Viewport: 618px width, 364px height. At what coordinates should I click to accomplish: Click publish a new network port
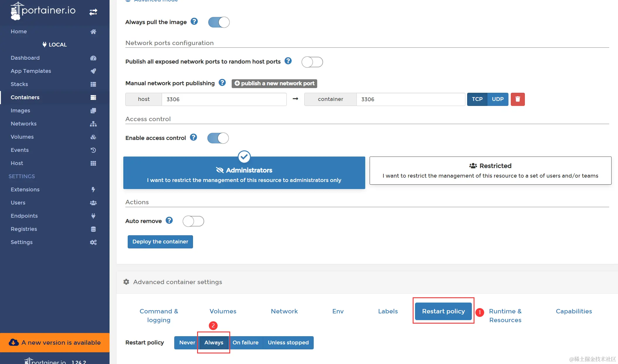274,83
